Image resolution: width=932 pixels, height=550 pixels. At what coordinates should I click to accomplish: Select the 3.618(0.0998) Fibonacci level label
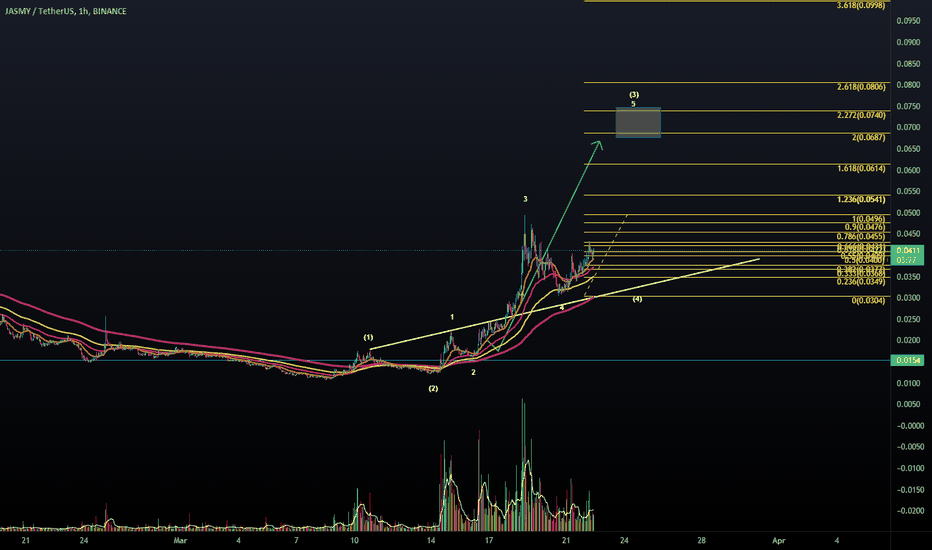coord(861,5)
